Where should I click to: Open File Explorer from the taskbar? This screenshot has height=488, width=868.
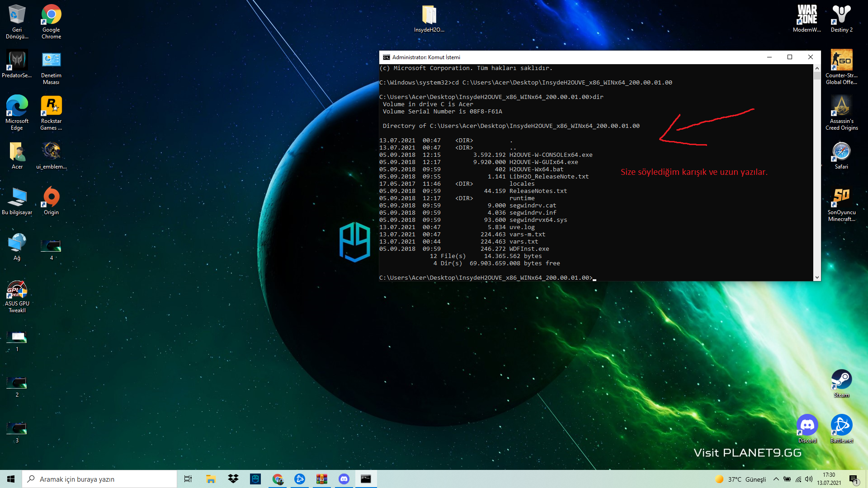tap(211, 479)
